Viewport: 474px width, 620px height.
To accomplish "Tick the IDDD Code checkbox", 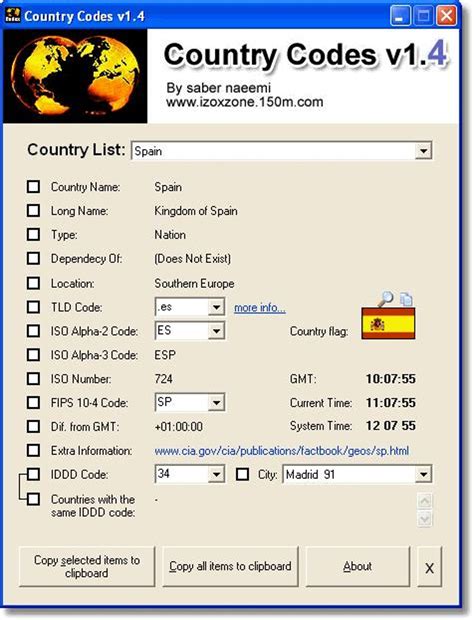I will (34, 474).
